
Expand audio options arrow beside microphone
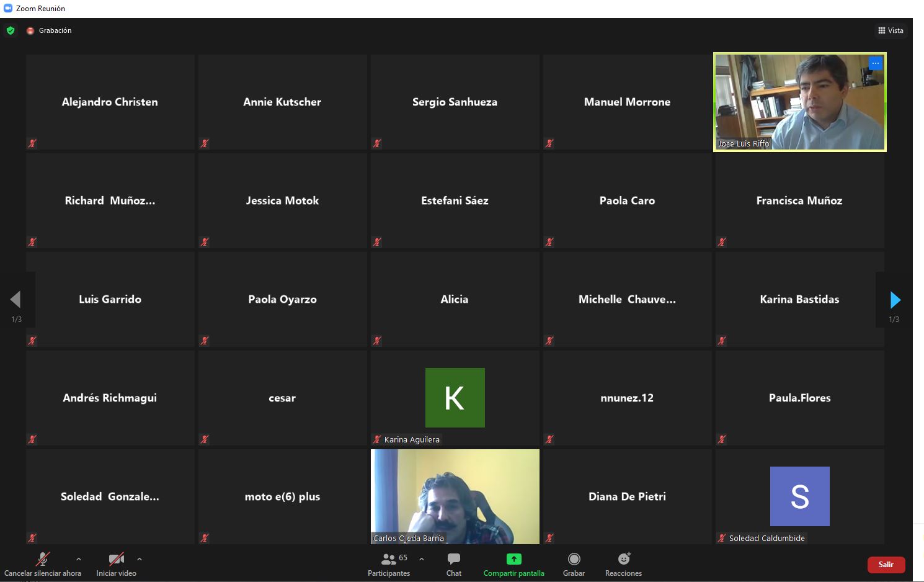pos(79,559)
